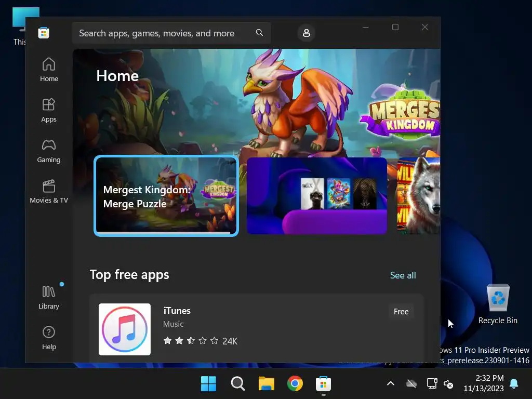This screenshot has width=532, height=399.
Task: Open the Home section in sidebar
Action: (x=49, y=70)
